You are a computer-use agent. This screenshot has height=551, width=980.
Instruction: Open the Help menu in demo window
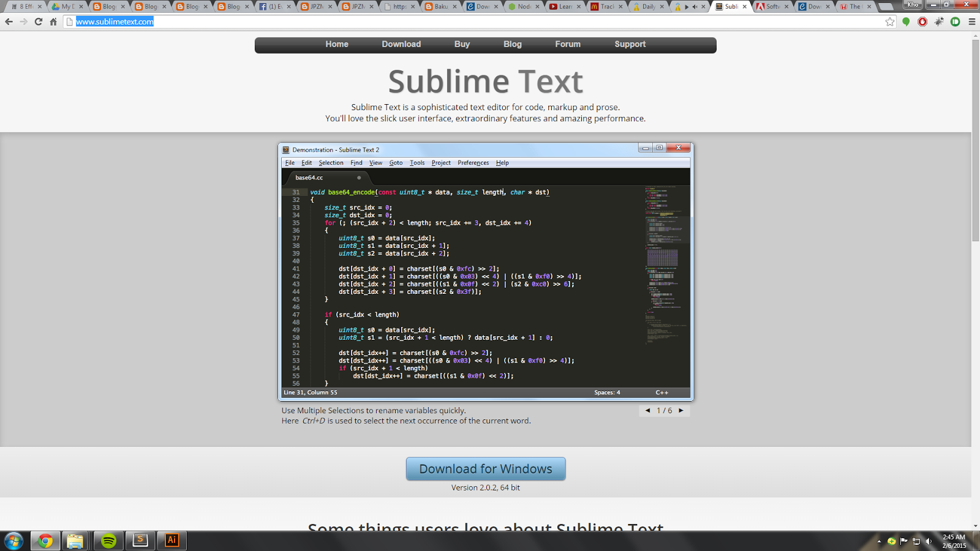coord(502,163)
